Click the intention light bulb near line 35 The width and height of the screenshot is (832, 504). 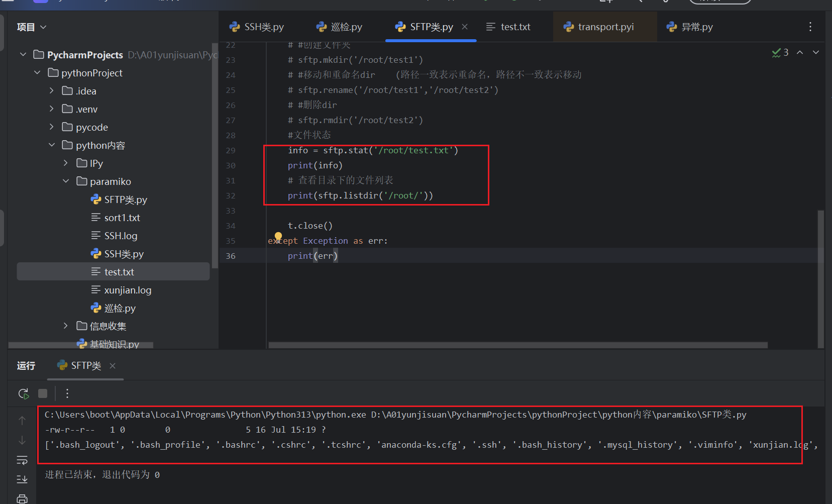pyautogui.click(x=278, y=237)
